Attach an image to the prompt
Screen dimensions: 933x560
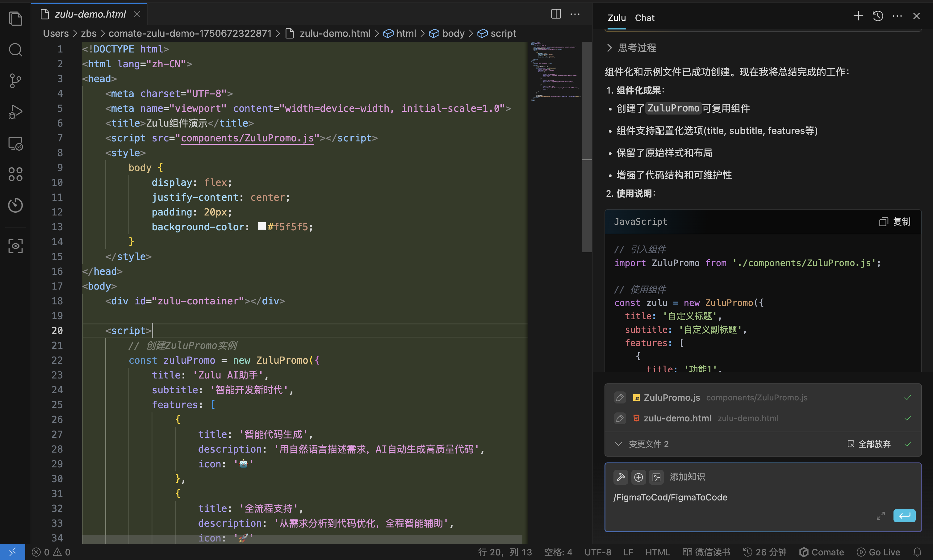(656, 477)
